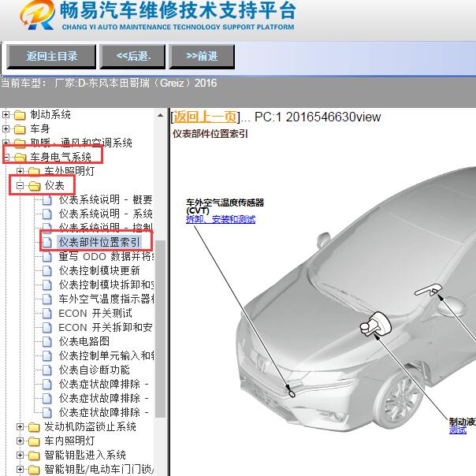Click document icon for 车外空气温度指示器
This screenshot has height=476, width=476.
46,299
